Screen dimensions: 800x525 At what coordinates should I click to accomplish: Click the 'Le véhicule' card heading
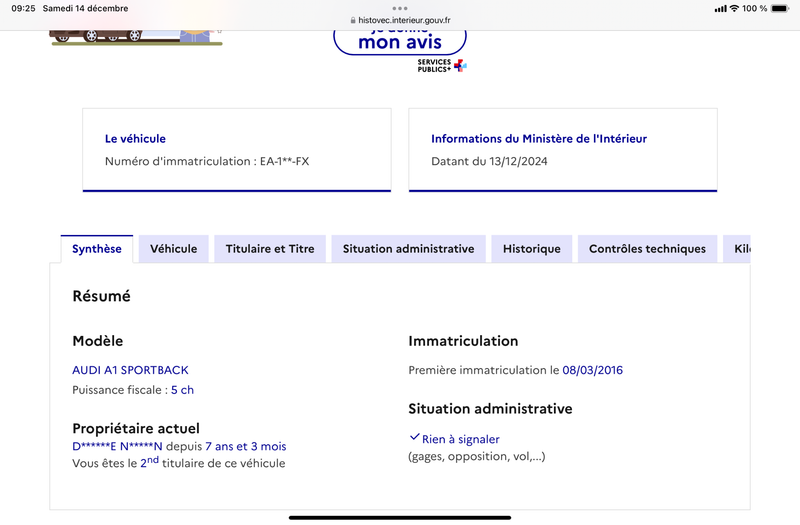135,139
